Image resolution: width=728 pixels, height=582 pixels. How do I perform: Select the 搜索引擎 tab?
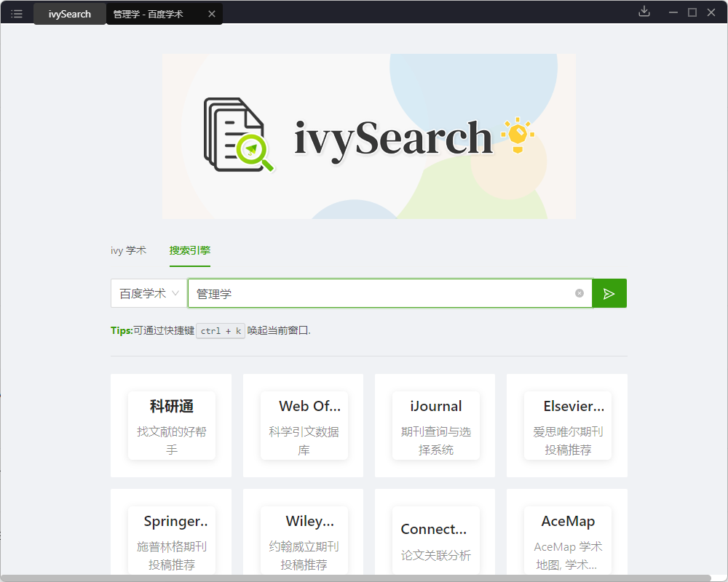(x=190, y=250)
